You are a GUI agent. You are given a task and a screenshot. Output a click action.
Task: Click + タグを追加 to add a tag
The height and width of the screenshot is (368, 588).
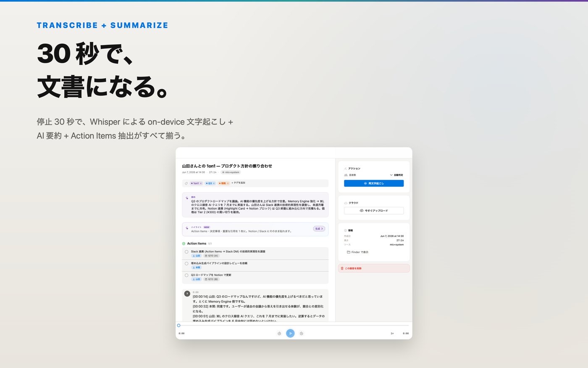(238, 183)
